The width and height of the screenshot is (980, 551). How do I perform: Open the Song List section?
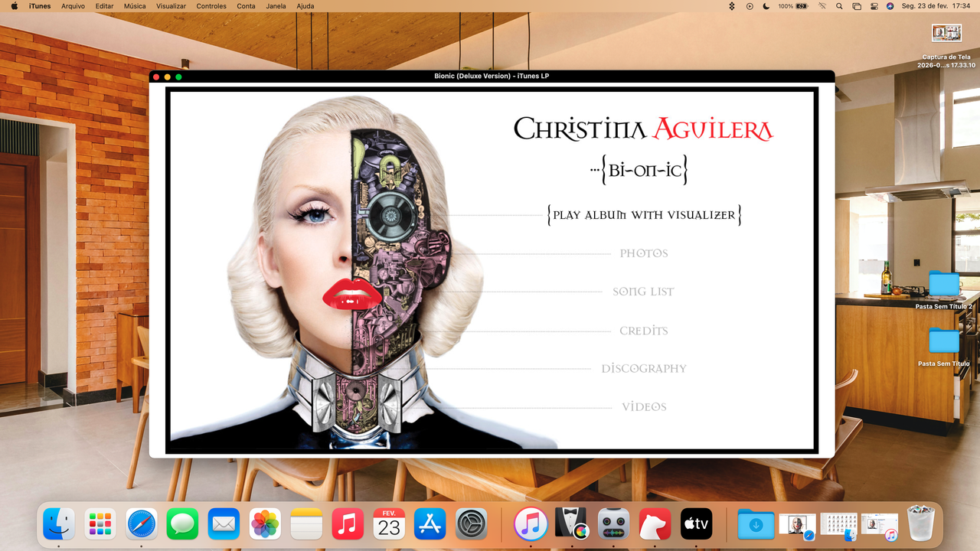643,292
